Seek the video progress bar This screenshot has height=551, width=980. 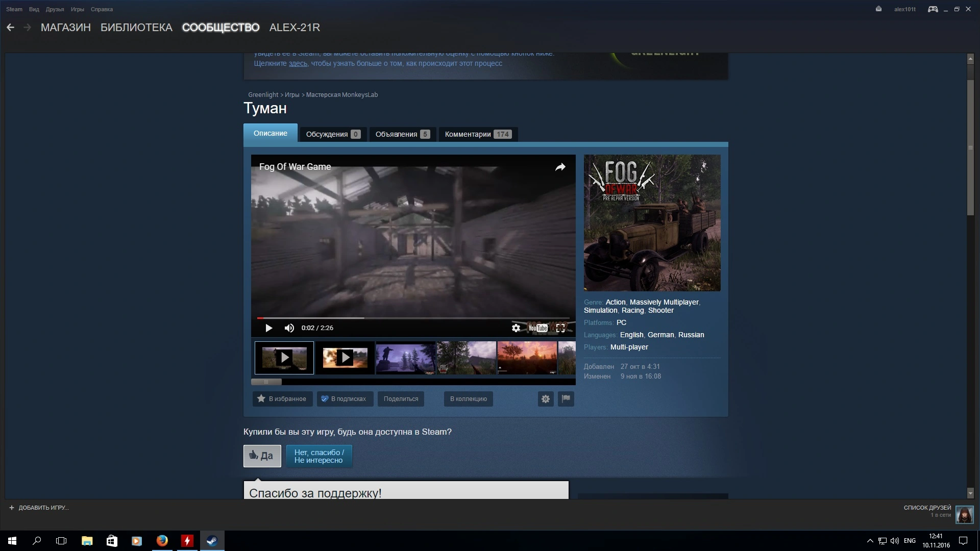point(413,318)
